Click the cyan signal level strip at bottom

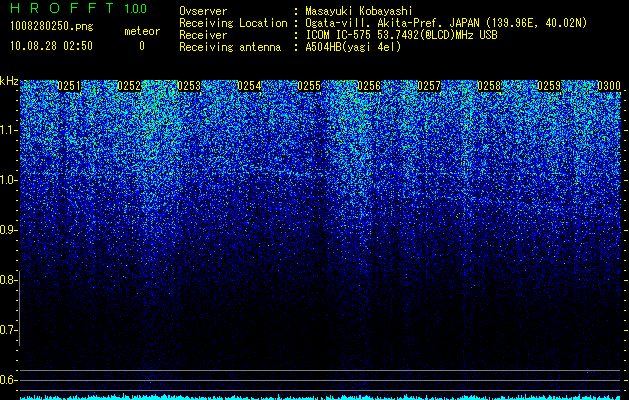[321, 398]
